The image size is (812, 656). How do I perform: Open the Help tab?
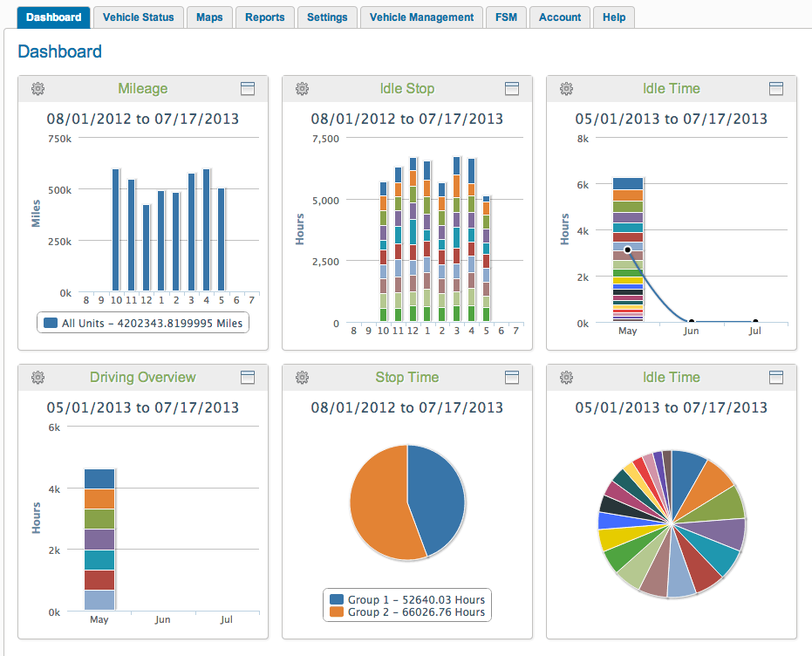pos(614,17)
